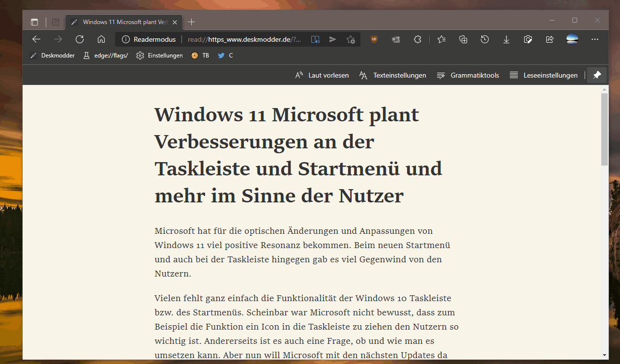Minimize the Edge window
The height and width of the screenshot is (364, 620).
[x=552, y=21]
